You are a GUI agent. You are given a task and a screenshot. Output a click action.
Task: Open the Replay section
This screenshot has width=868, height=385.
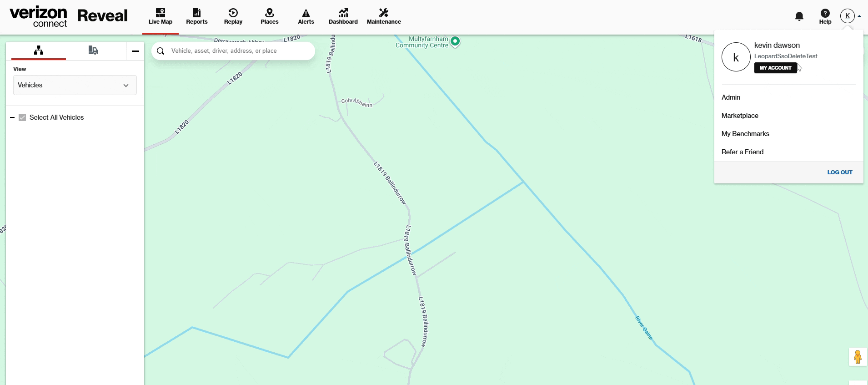coord(233,17)
